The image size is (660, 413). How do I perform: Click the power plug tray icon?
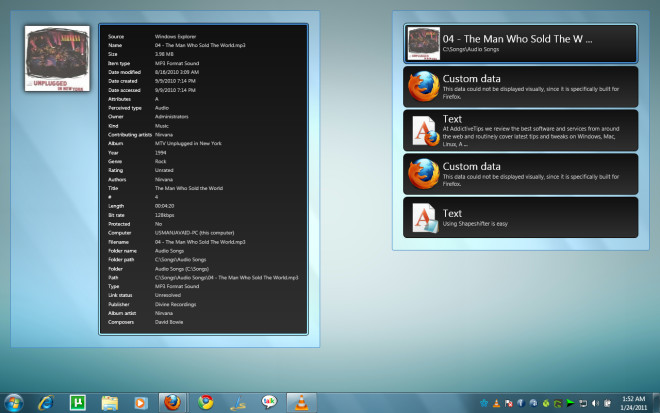pyautogui.click(x=607, y=403)
